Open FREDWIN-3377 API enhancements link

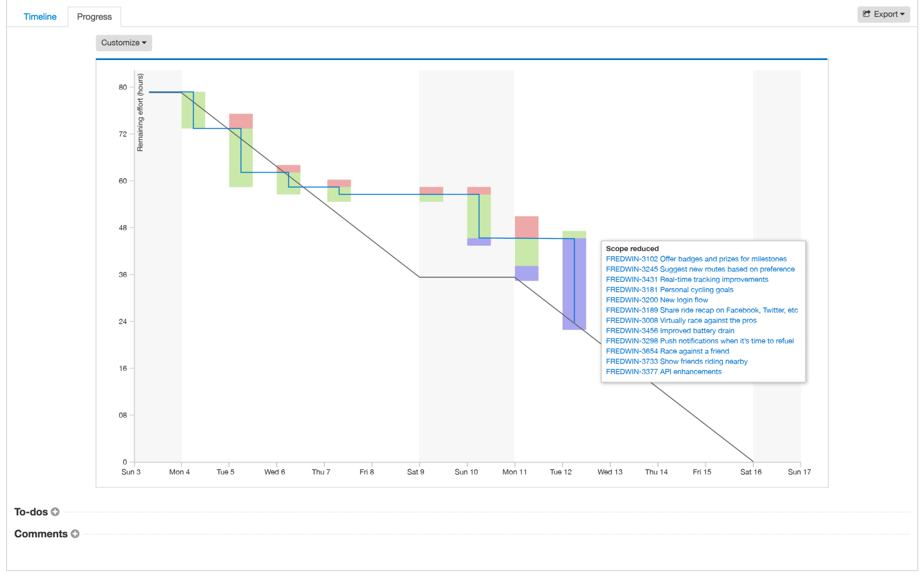663,372
